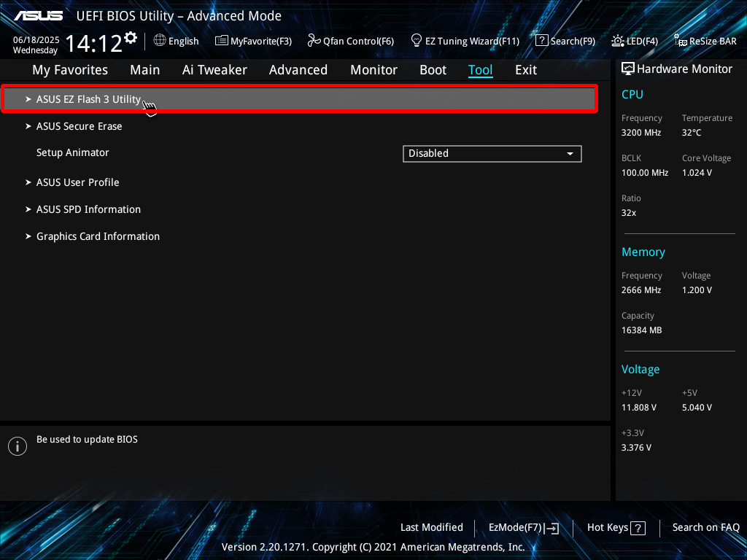Click Last Modified button
This screenshot has height=560, width=747.
pos(432,527)
